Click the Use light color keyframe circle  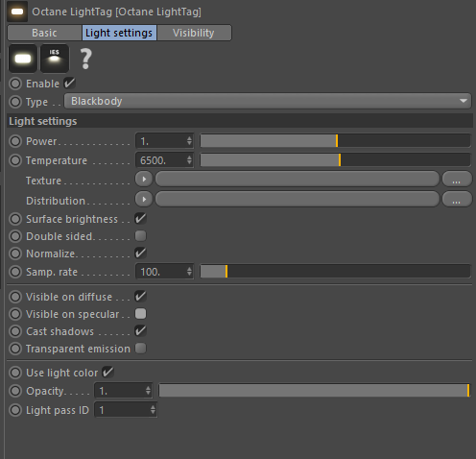(x=15, y=373)
